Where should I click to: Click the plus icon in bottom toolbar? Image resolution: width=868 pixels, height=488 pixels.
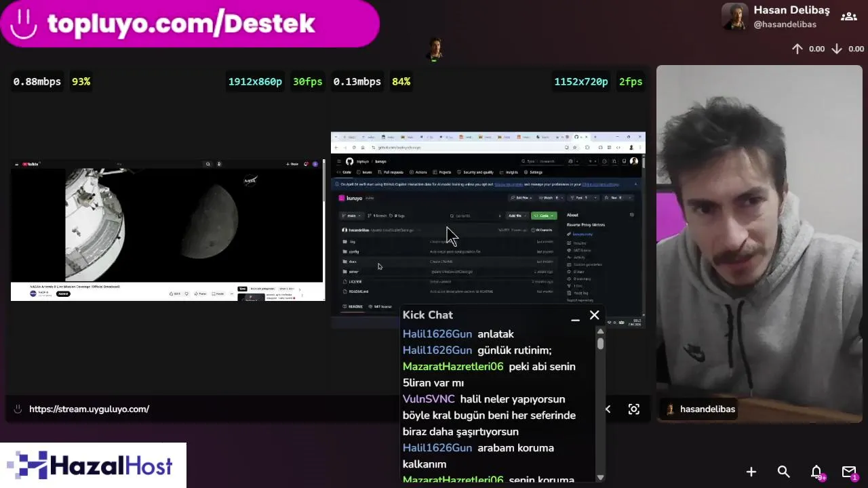(751, 472)
